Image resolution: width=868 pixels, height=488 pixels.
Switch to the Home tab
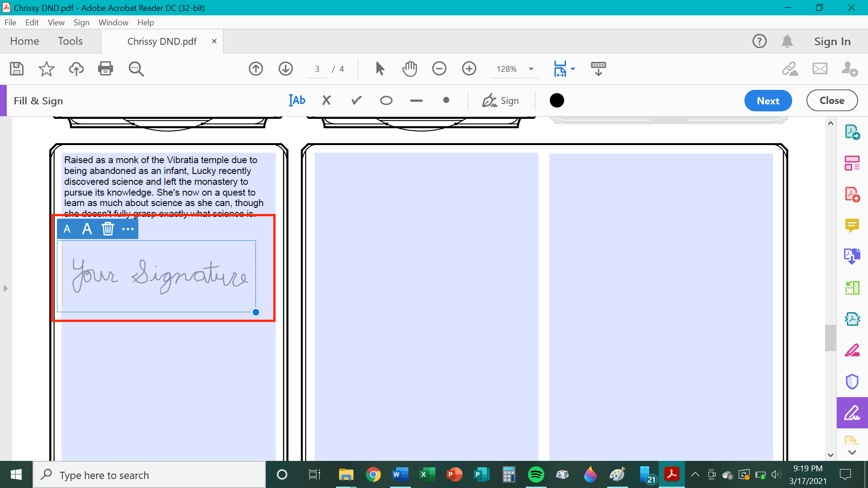point(24,41)
